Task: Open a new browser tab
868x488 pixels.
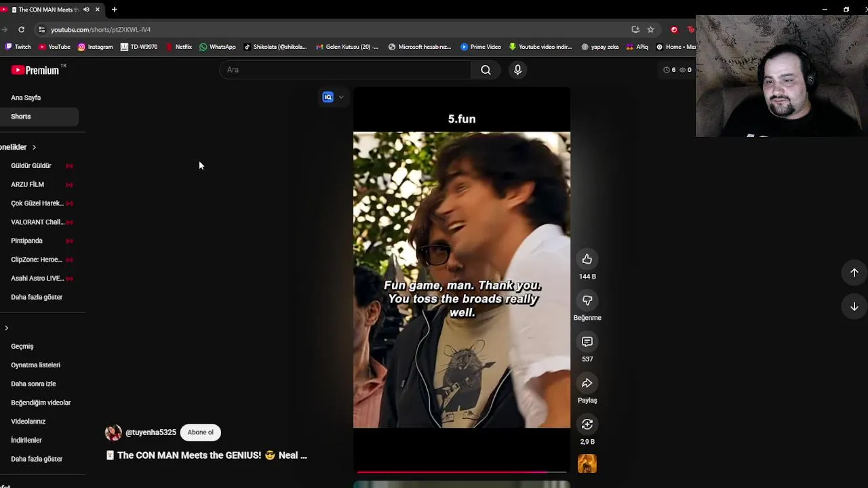Action: pos(115,9)
